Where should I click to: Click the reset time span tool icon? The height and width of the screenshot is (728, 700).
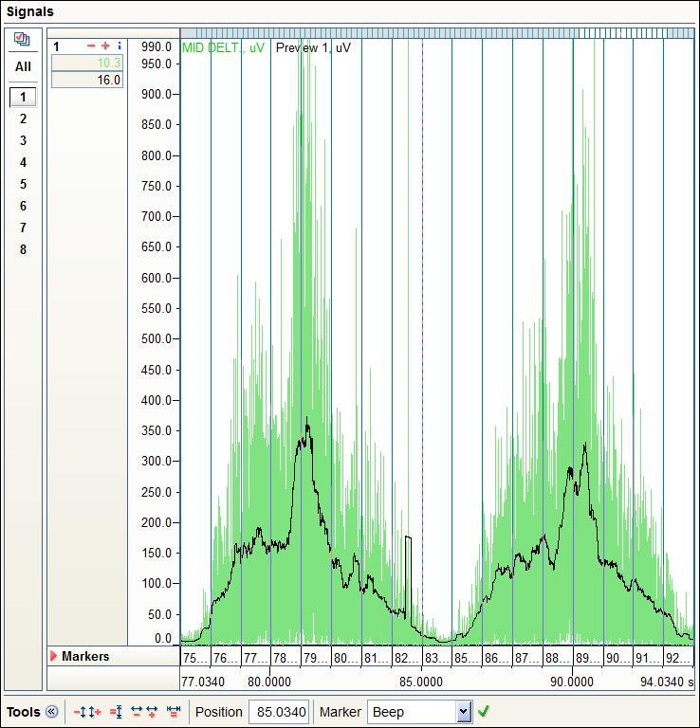pos(174,711)
